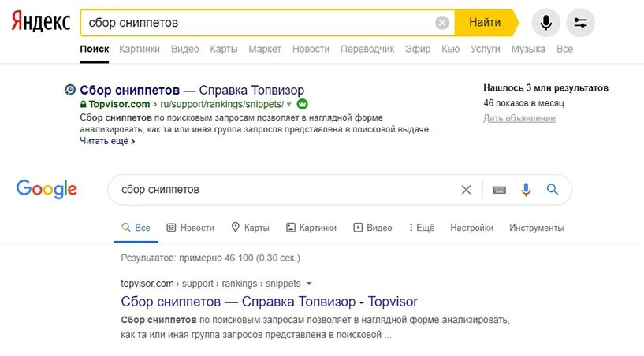Click the Yandex result snippet description text
The width and height of the screenshot is (644, 356).
click(258, 123)
